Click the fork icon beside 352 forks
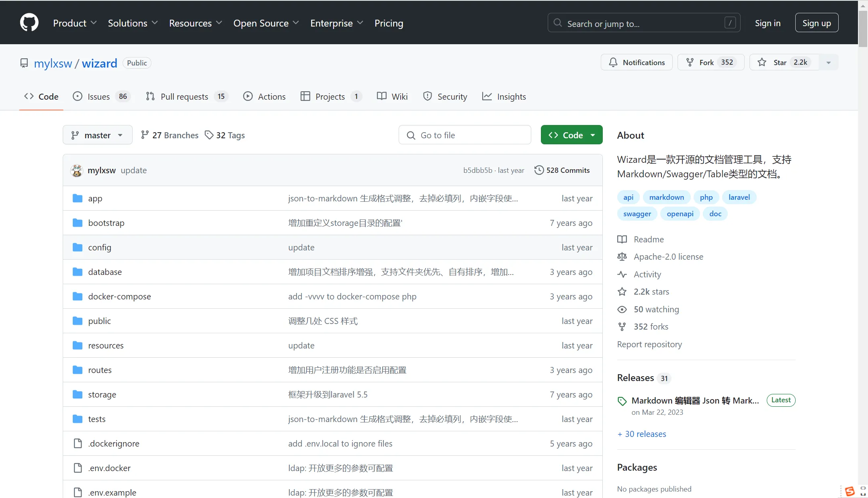The width and height of the screenshot is (868, 498). coord(622,326)
